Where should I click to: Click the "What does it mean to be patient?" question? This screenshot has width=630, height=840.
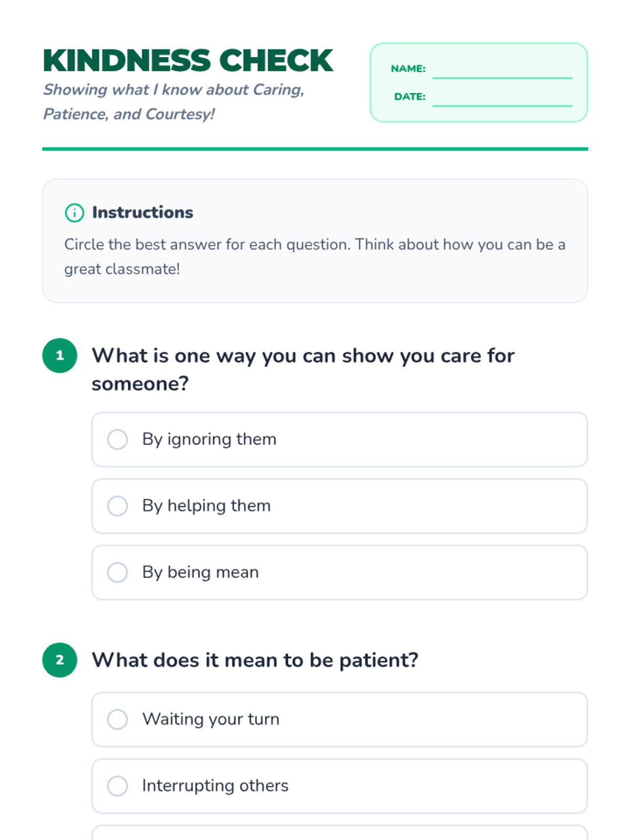[x=255, y=660]
